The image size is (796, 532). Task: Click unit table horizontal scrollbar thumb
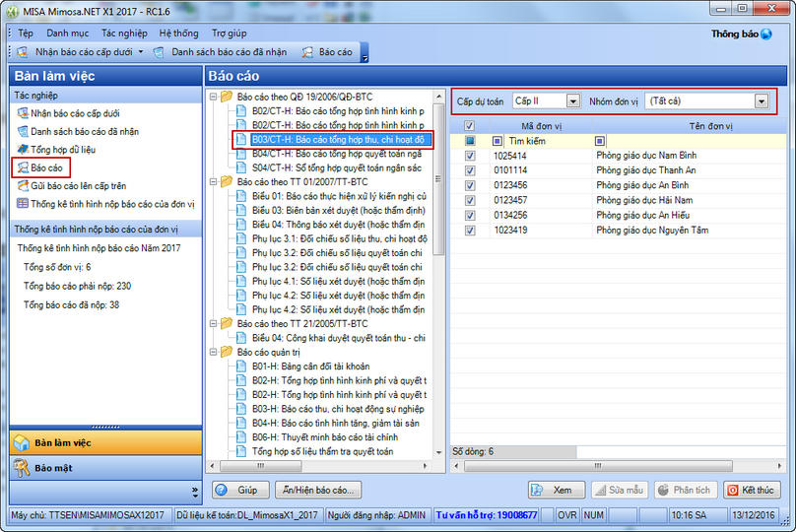[x=598, y=465]
